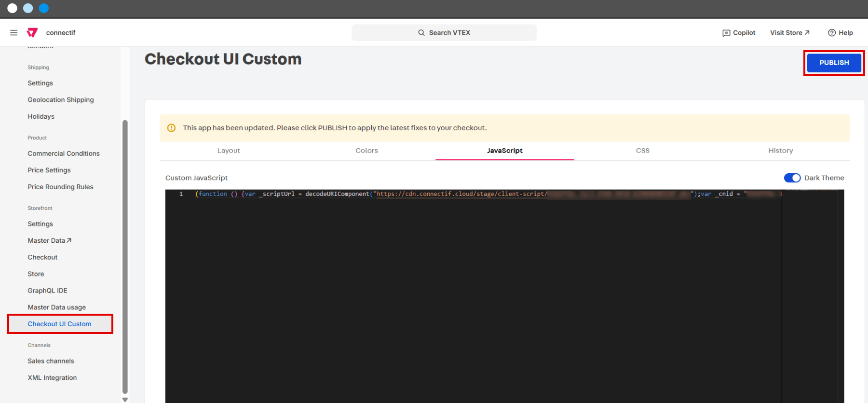
Task: Select the JavaScript tab
Action: pos(505,151)
